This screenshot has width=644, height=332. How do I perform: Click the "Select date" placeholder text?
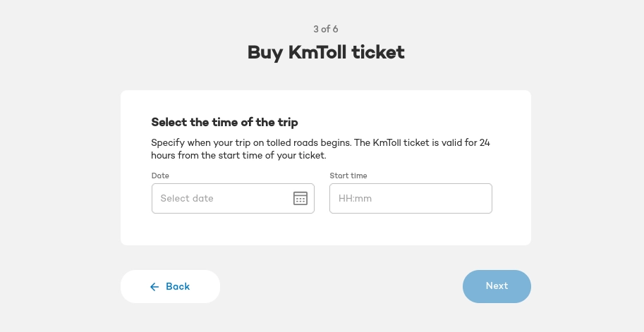click(x=187, y=198)
